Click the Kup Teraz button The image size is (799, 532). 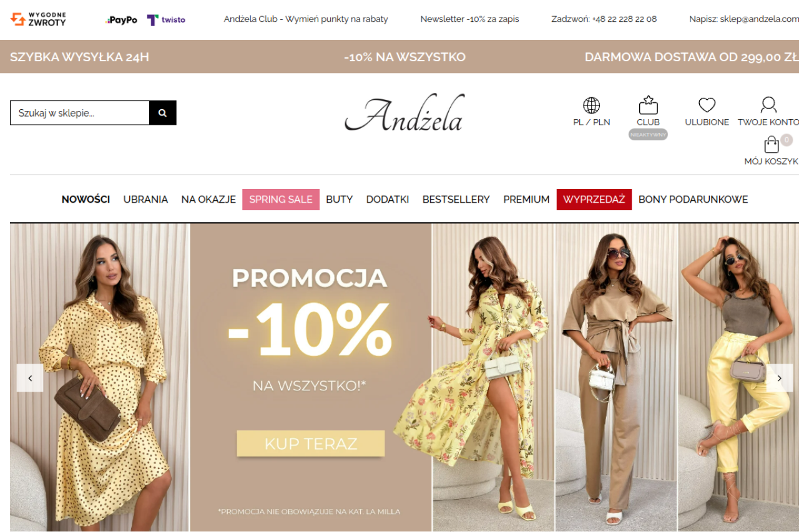311,444
